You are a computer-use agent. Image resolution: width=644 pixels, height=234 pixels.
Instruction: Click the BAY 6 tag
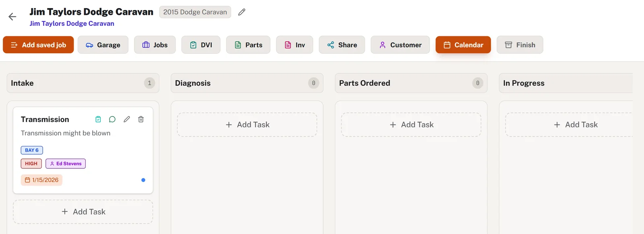[32, 150]
